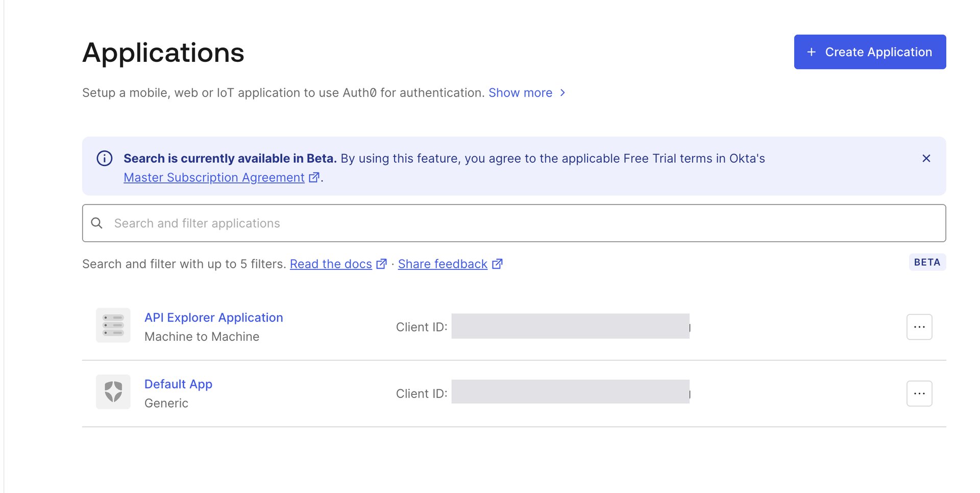Dismiss the Search Beta notice banner

pyautogui.click(x=926, y=158)
